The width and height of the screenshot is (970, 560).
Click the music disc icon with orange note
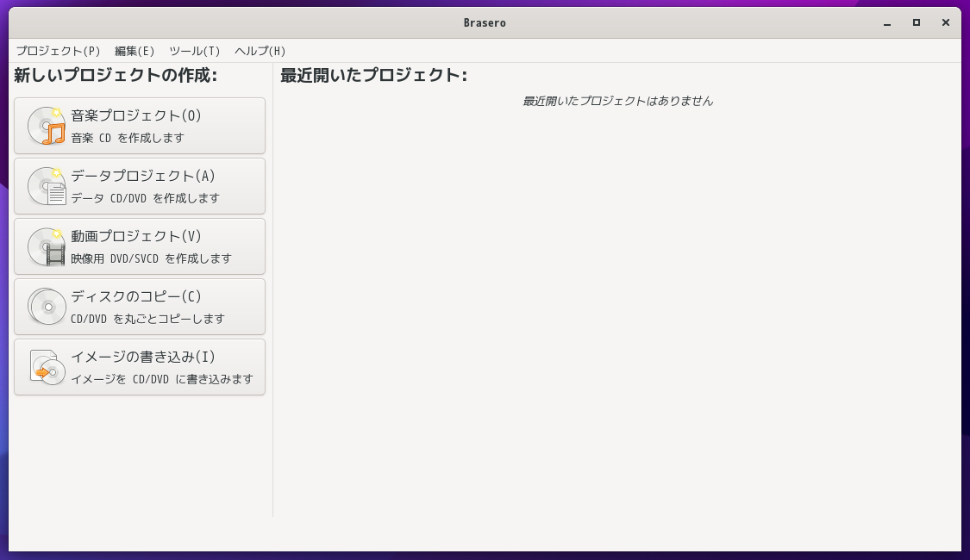point(47,126)
